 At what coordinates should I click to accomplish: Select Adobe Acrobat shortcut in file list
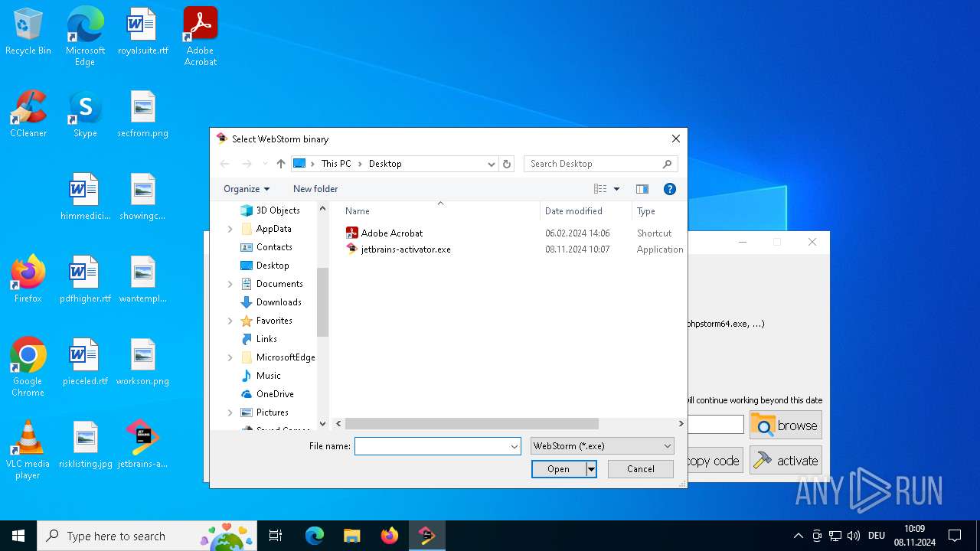click(392, 233)
